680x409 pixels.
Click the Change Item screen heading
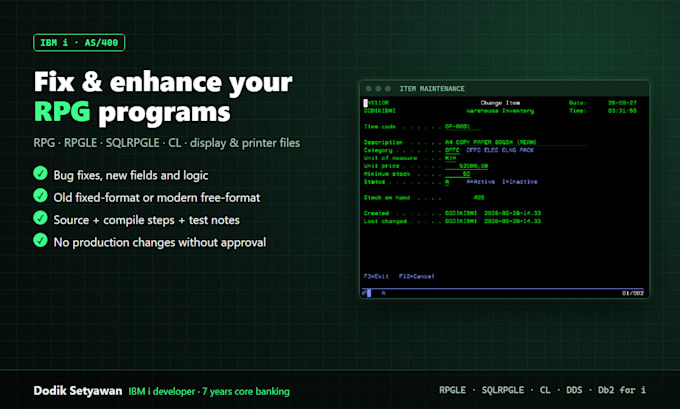(500, 103)
